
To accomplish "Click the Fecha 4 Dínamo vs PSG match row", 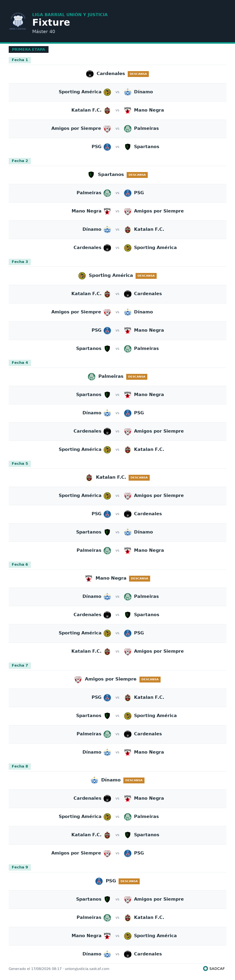I will click(117, 413).
